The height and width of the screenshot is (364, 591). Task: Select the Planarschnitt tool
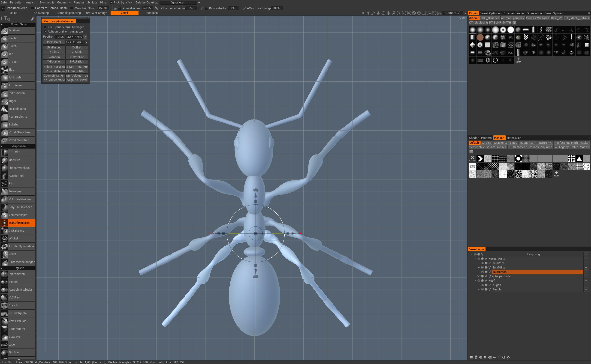[x=18, y=117]
